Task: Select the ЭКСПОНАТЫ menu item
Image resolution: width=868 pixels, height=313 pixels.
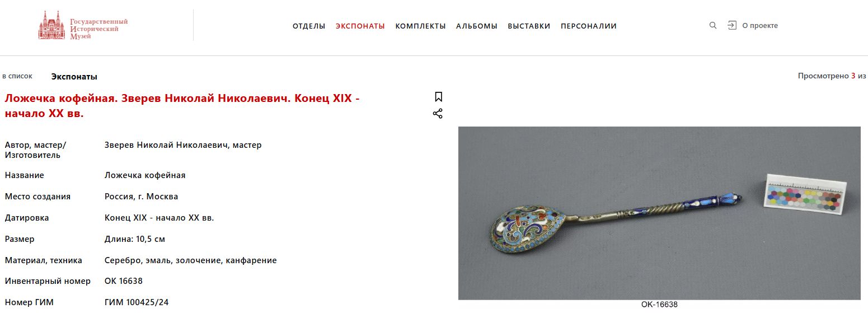Action: pyautogui.click(x=360, y=26)
